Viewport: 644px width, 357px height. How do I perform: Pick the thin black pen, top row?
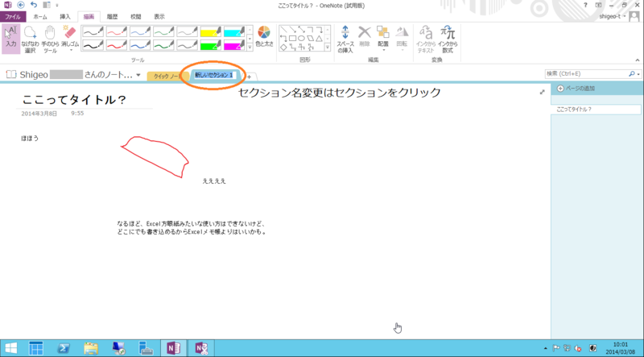93,31
